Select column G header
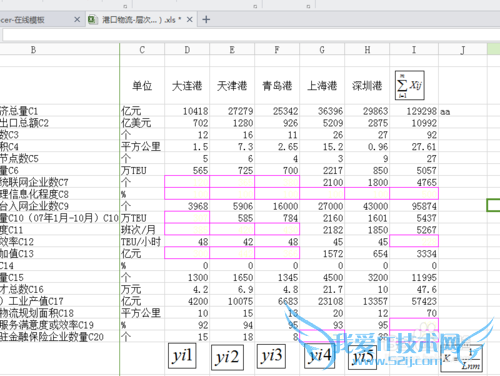The image size is (500, 376). click(322, 50)
